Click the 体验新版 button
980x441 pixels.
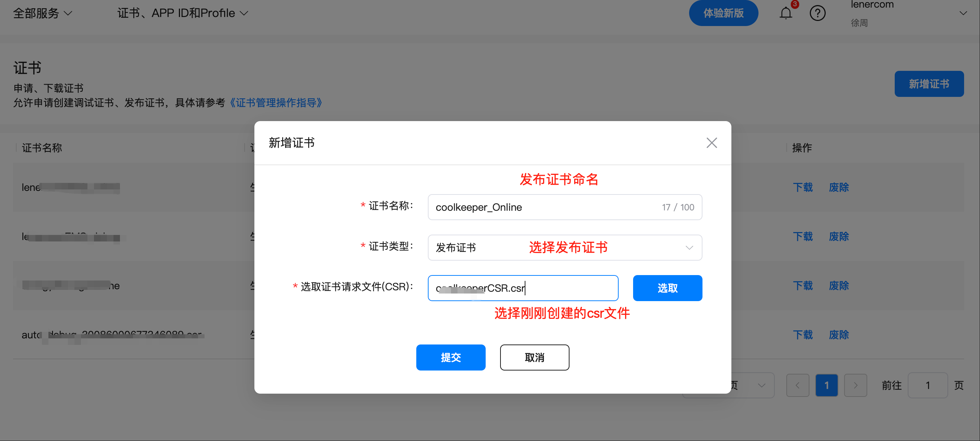pos(723,13)
